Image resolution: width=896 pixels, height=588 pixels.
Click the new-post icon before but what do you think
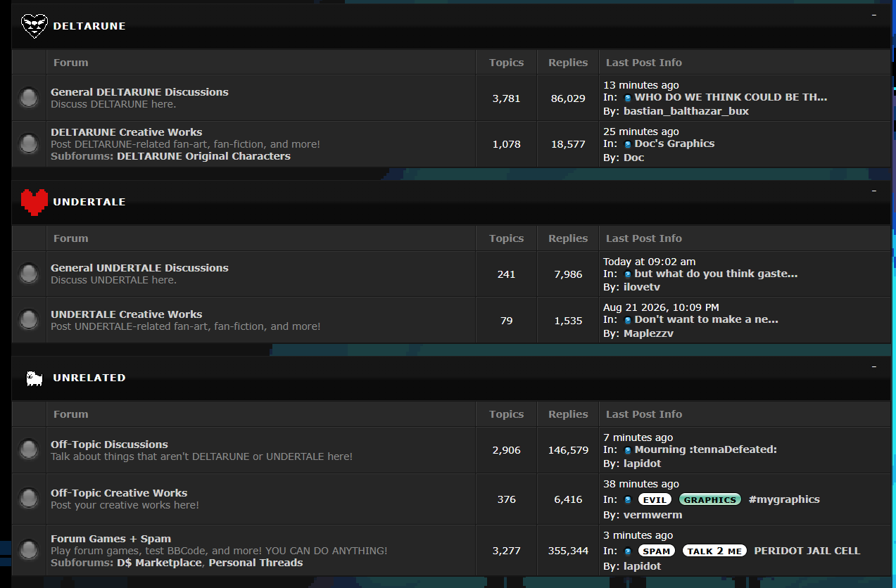click(628, 274)
